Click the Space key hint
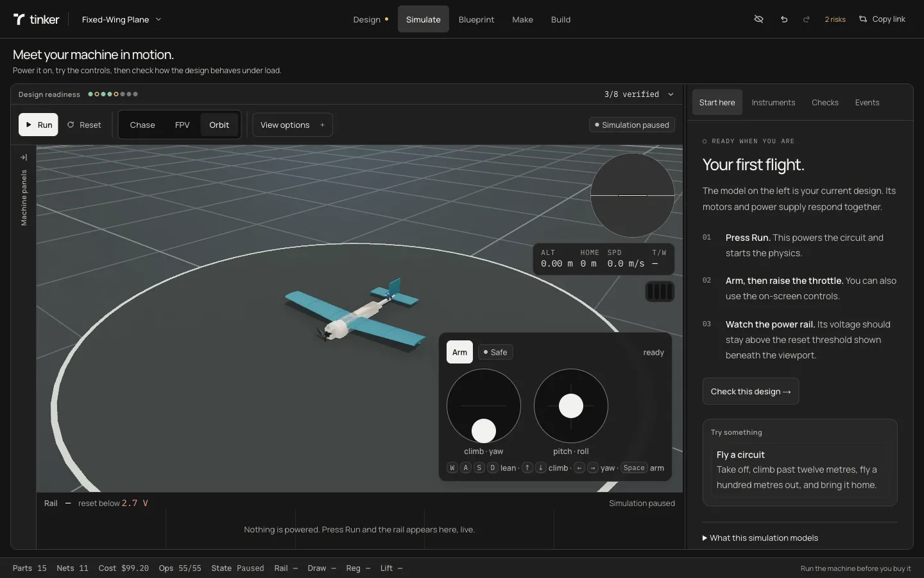 (x=634, y=468)
